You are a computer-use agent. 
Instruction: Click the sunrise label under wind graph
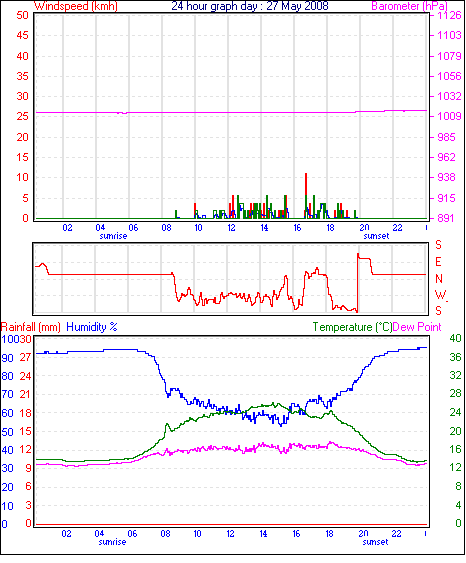(113, 237)
